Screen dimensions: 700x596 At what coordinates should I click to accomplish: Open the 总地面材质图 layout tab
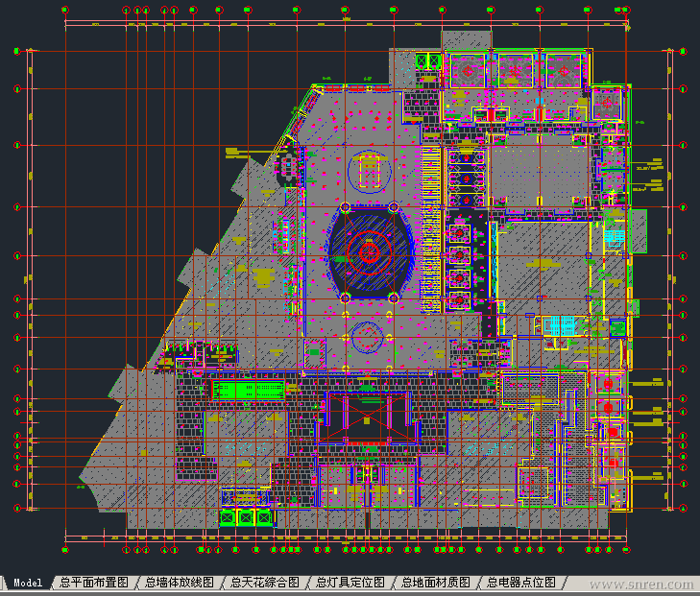click(x=436, y=583)
